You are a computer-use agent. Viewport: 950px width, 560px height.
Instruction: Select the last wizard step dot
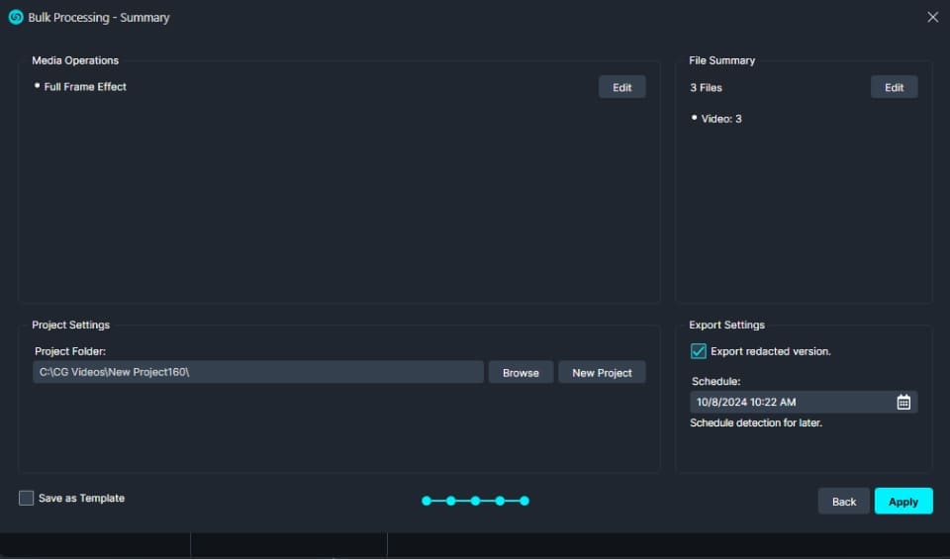click(524, 501)
